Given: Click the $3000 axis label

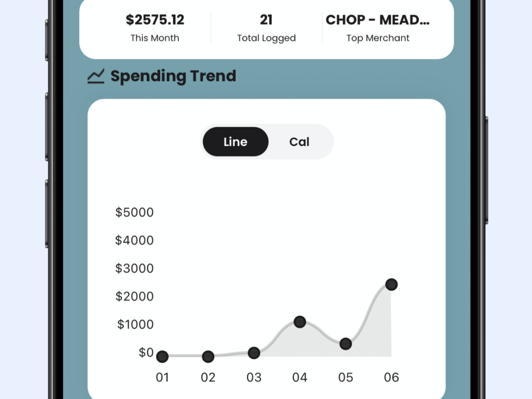Looking at the screenshot, I should pyautogui.click(x=135, y=268).
